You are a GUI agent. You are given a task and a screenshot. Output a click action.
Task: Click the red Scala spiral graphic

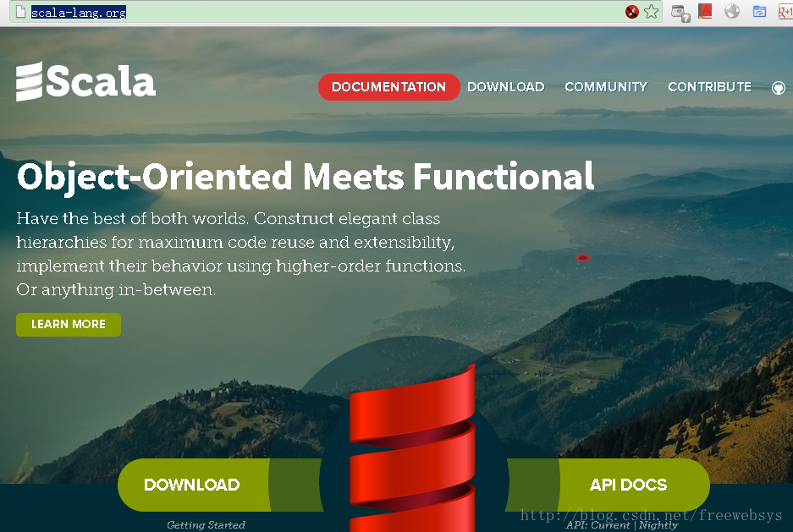click(412, 450)
